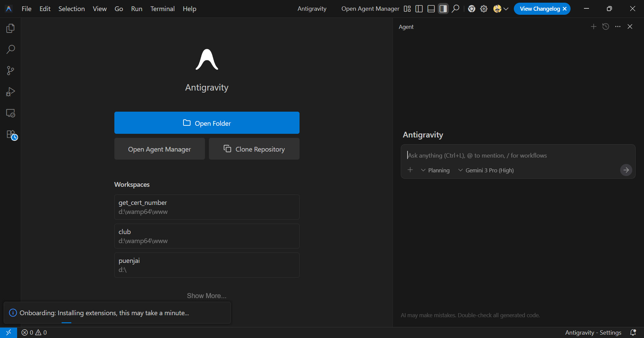
Task: Open the Run menu
Action: [137, 9]
